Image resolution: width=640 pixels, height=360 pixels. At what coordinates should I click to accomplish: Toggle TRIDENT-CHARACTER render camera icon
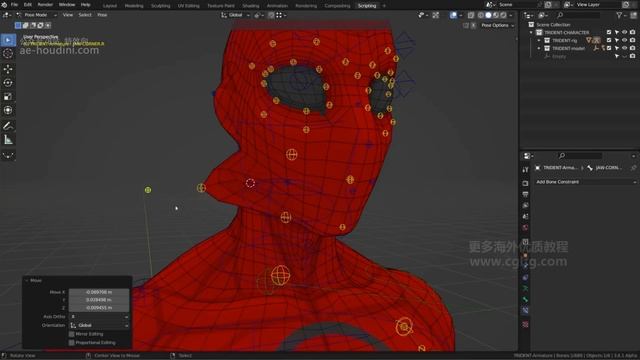point(632,32)
